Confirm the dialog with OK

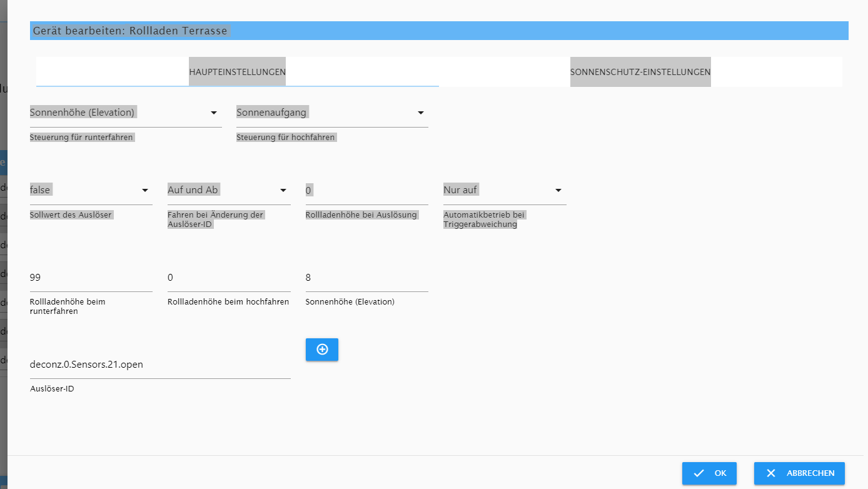pyautogui.click(x=709, y=473)
